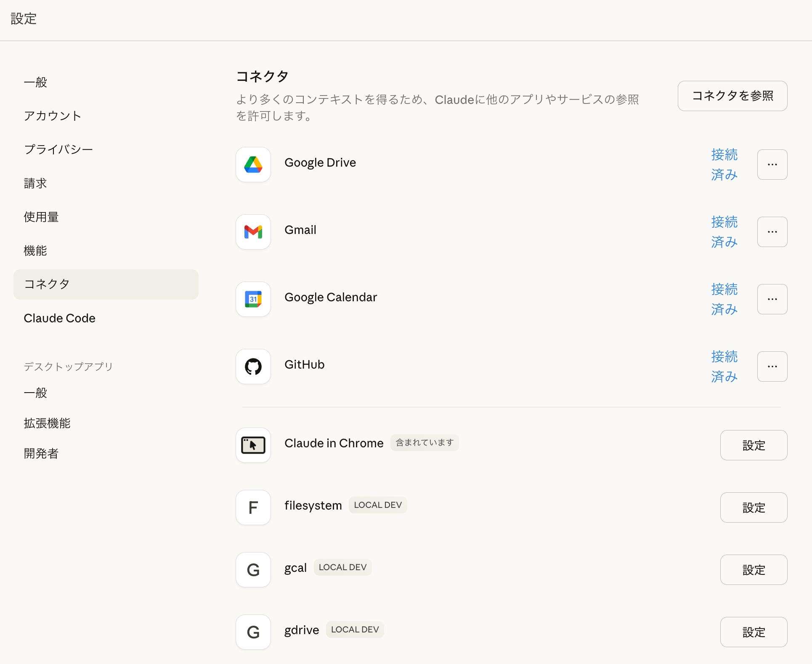Open 設定 for the filesystem connector
Viewport: 812px width, 664px height.
click(x=754, y=507)
